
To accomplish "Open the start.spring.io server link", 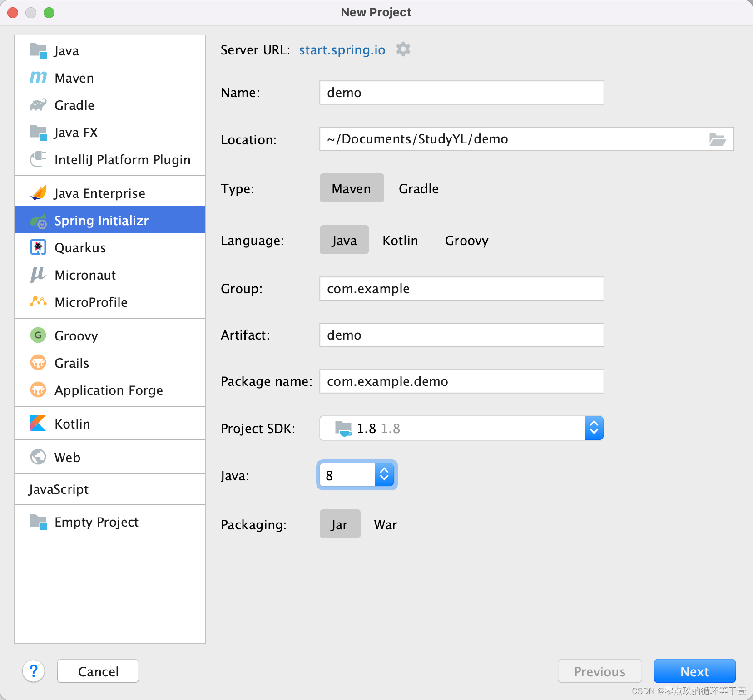I will pyautogui.click(x=342, y=50).
